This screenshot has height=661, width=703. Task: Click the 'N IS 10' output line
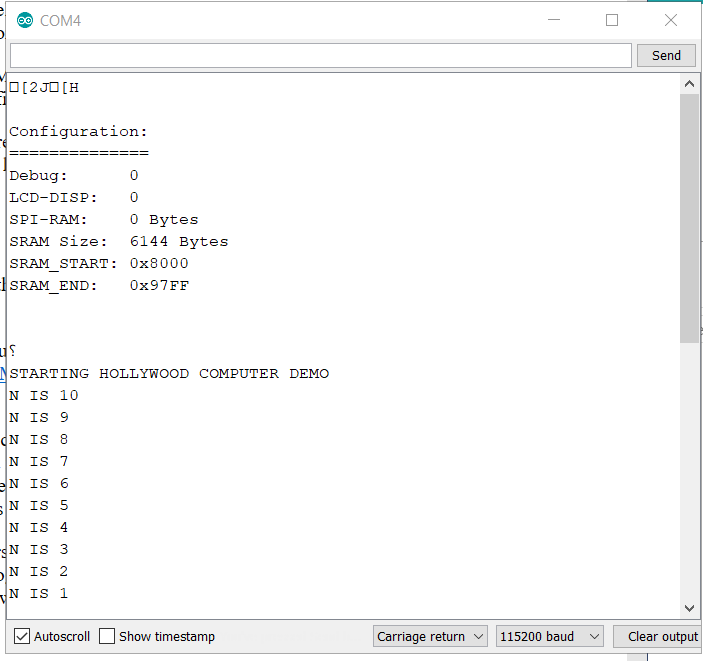[44, 396]
